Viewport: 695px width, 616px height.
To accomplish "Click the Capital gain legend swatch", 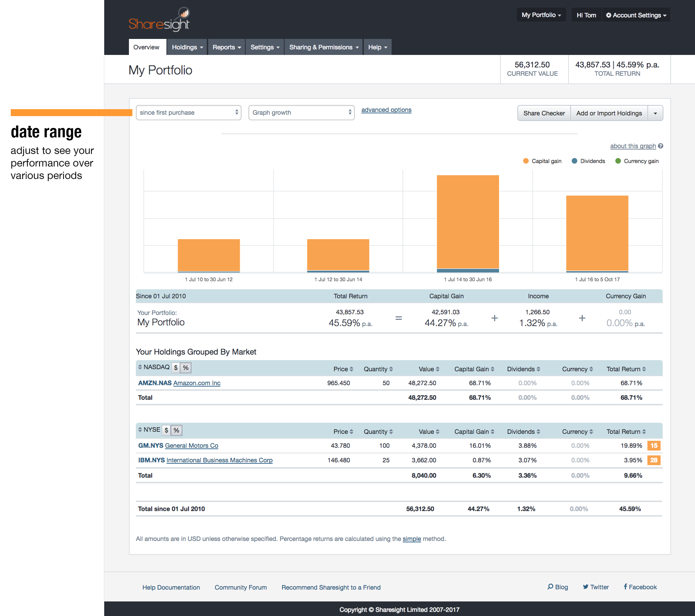I will pyautogui.click(x=526, y=161).
